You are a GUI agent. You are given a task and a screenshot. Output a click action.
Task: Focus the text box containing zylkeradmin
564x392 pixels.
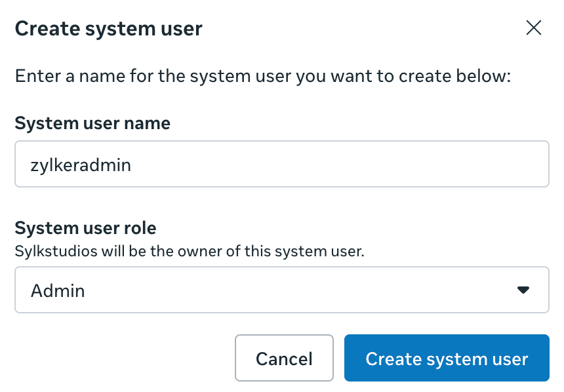pyautogui.click(x=281, y=164)
